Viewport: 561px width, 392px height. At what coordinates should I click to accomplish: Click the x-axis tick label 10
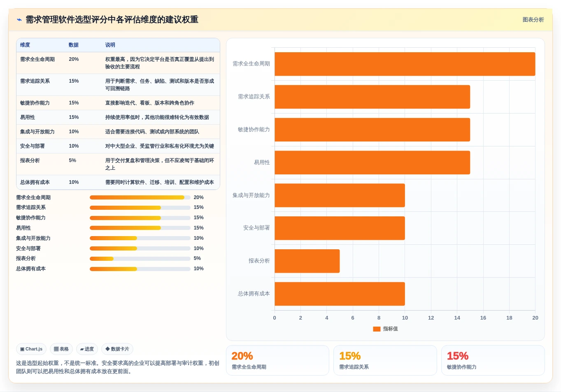coord(405,318)
